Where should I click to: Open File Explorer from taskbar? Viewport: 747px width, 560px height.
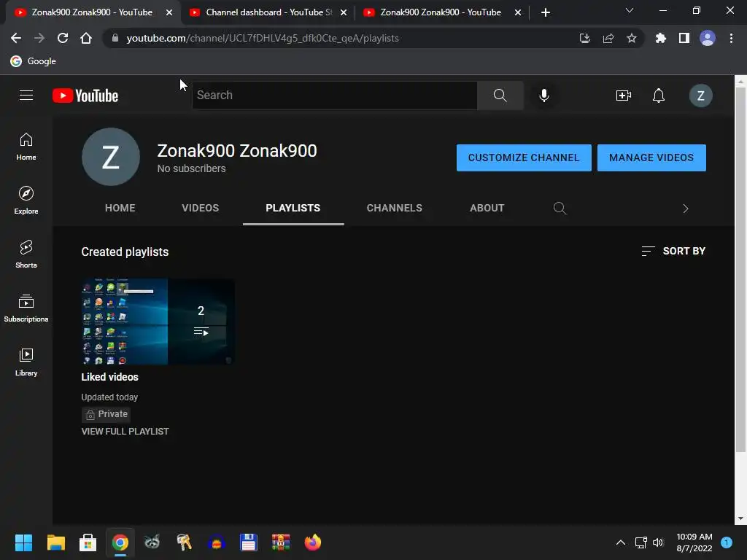[55, 542]
